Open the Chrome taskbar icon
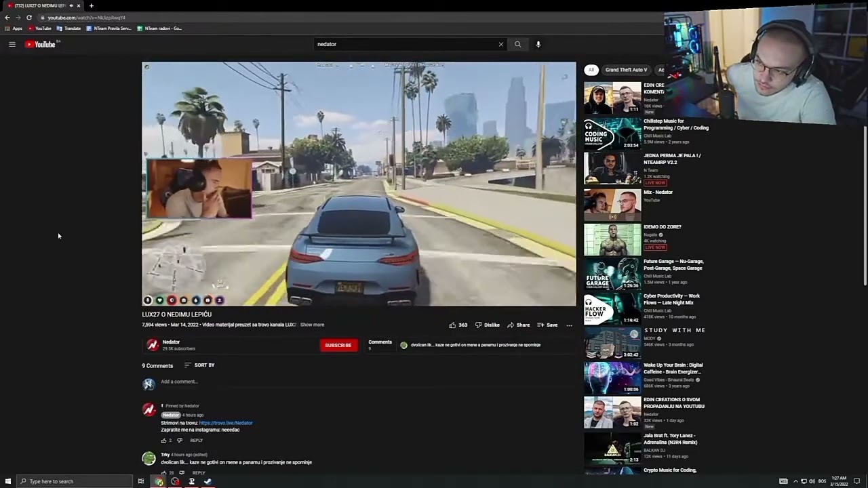Screen dimensions: 868x488 159,481
